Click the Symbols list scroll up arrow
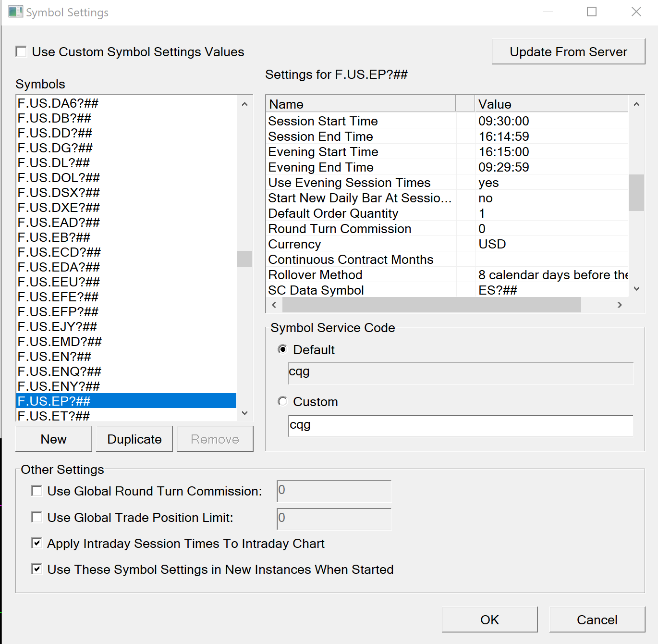 244,104
